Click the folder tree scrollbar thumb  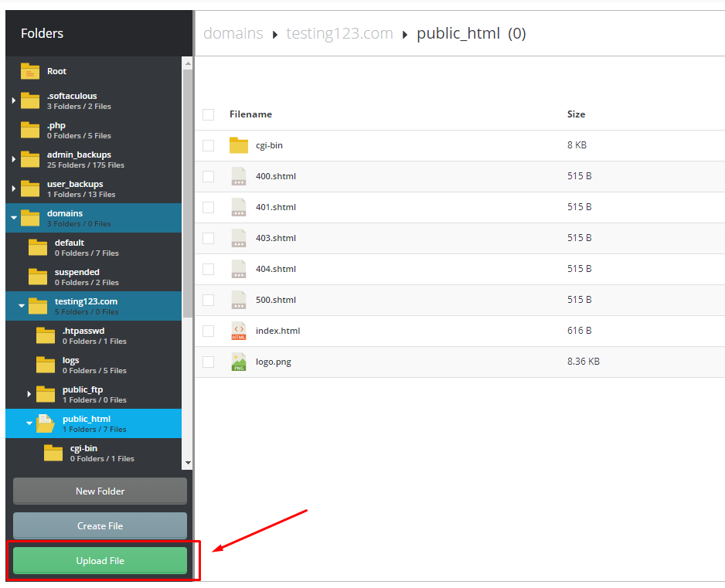point(187,193)
